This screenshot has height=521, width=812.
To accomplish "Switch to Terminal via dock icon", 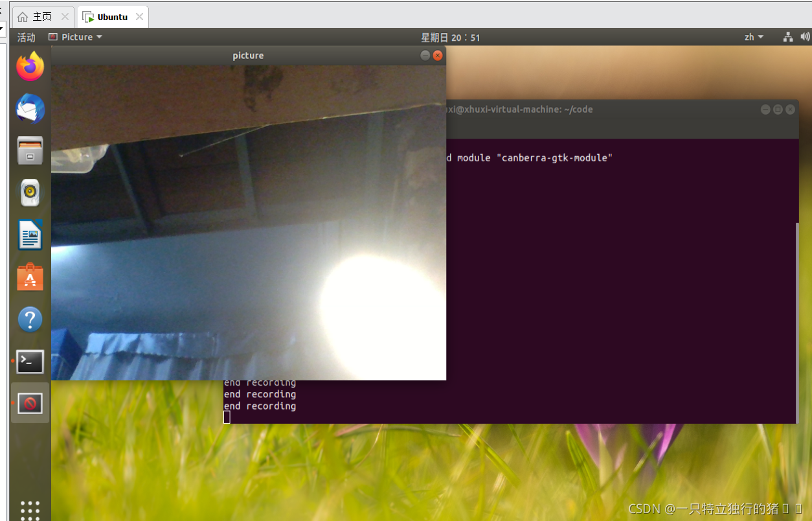I will pos(30,362).
